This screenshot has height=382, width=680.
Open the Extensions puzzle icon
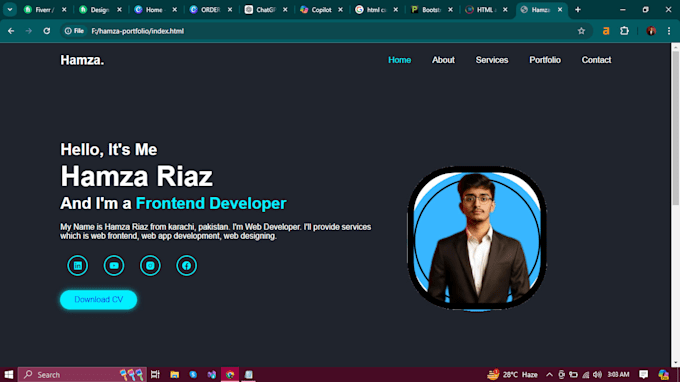(x=624, y=31)
